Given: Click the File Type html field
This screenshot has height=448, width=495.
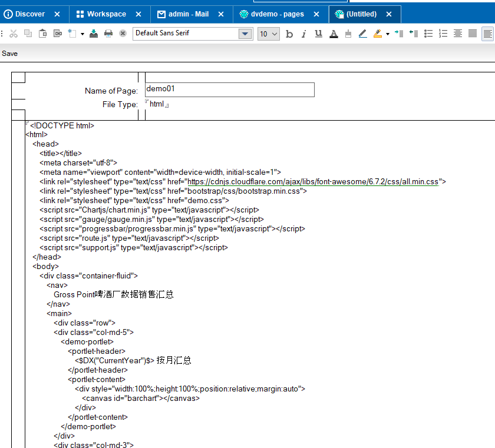Looking at the screenshot, I should pos(157,104).
